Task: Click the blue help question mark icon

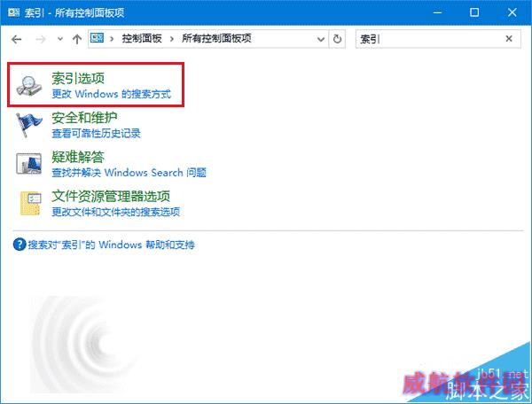Action: point(20,245)
